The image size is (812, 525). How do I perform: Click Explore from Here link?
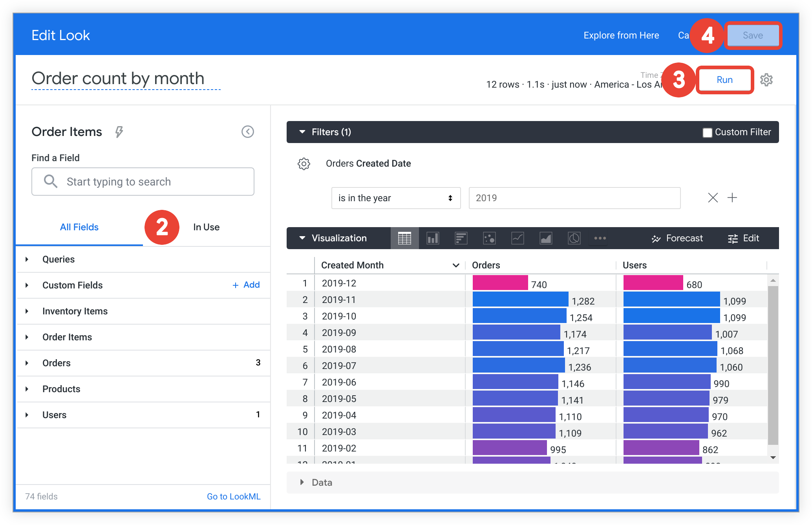(621, 35)
